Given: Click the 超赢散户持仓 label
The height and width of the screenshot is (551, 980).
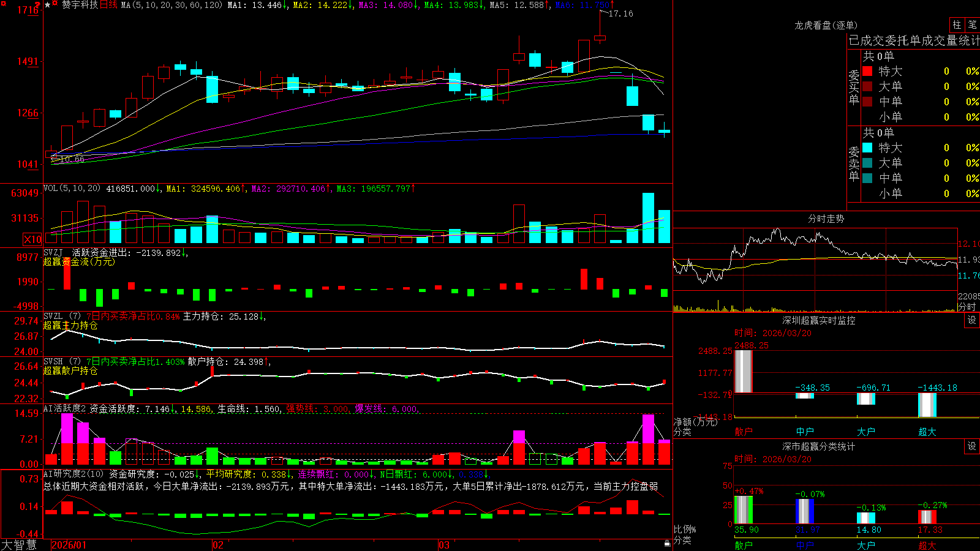Looking at the screenshot, I should tap(70, 370).
